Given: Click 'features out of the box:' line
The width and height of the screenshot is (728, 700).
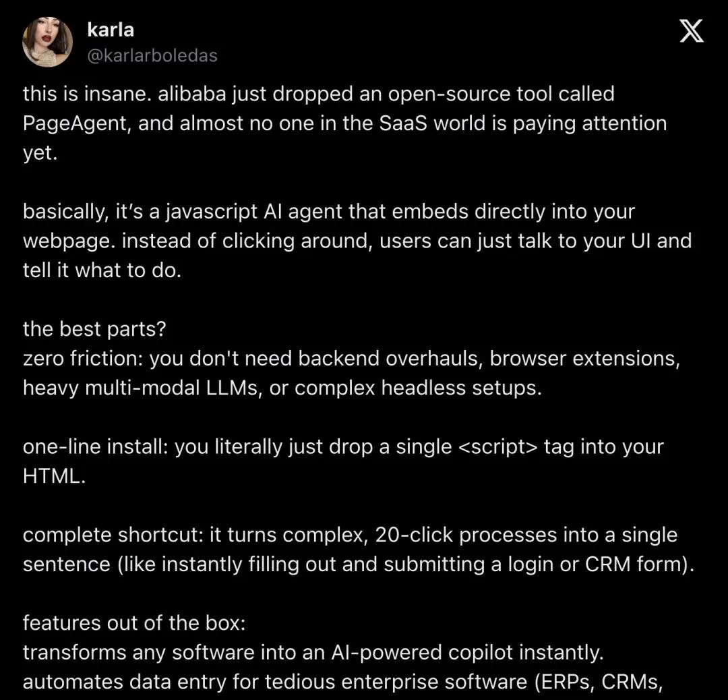Looking at the screenshot, I should click(134, 623).
